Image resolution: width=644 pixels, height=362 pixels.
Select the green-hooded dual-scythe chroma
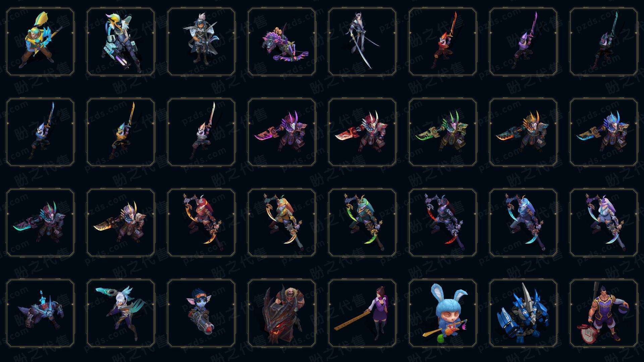coord(362,223)
